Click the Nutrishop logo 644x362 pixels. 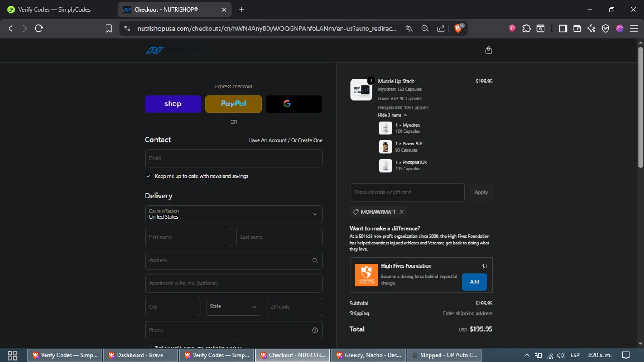point(155,50)
